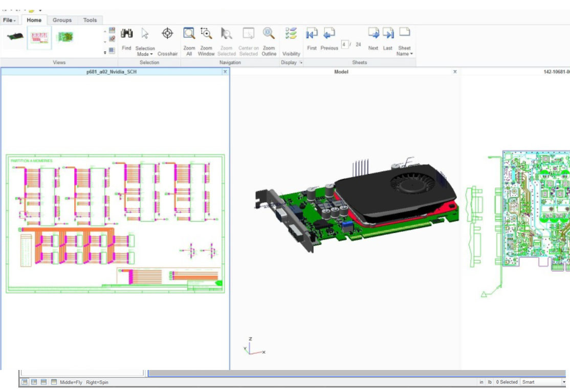Switch to the Home ribbon tab
Viewport: 570px width, 392px height.
click(34, 20)
